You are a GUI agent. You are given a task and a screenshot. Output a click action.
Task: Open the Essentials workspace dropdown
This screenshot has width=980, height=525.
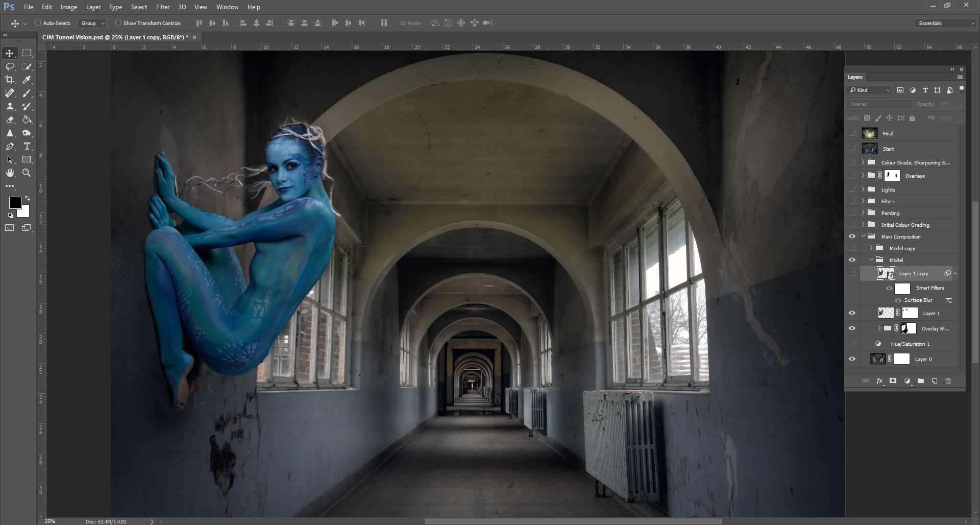point(946,23)
